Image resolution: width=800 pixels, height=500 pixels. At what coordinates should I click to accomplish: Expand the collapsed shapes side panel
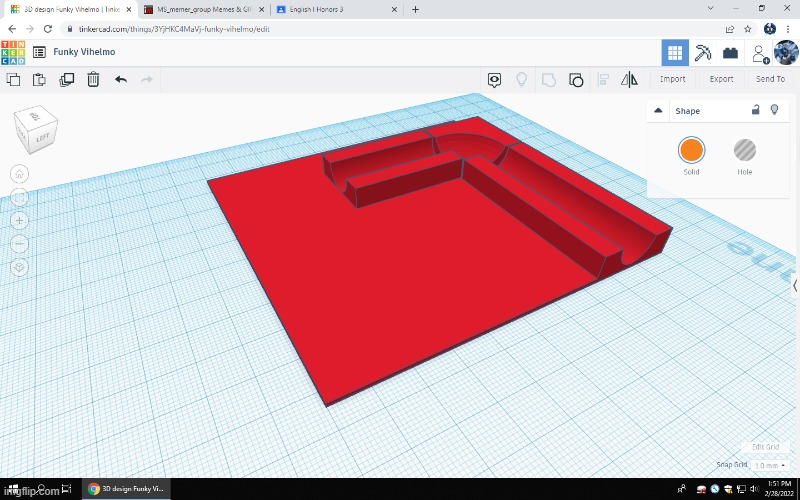(795, 286)
